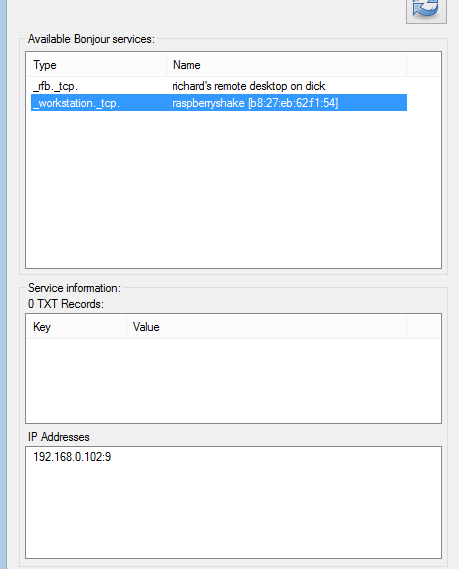The height and width of the screenshot is (569, 459).
Task: Click the Key column header
Action: pos(77,327)
